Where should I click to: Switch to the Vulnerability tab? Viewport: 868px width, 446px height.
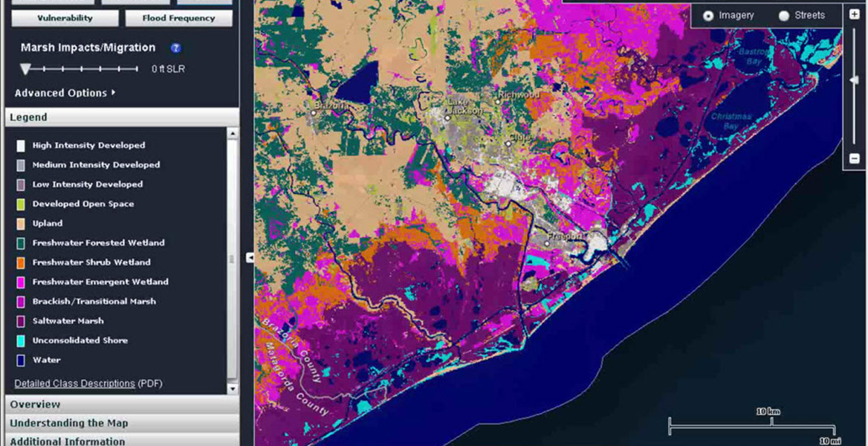point(65,18)
